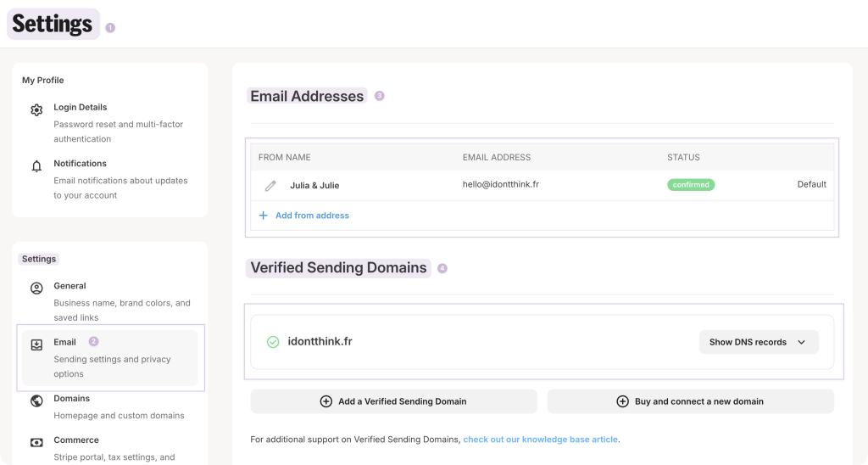Click the chevron arrow on Show DNS records
Image resolution: width=868 pixels, height=465 pixels.
tap(801, 342)
